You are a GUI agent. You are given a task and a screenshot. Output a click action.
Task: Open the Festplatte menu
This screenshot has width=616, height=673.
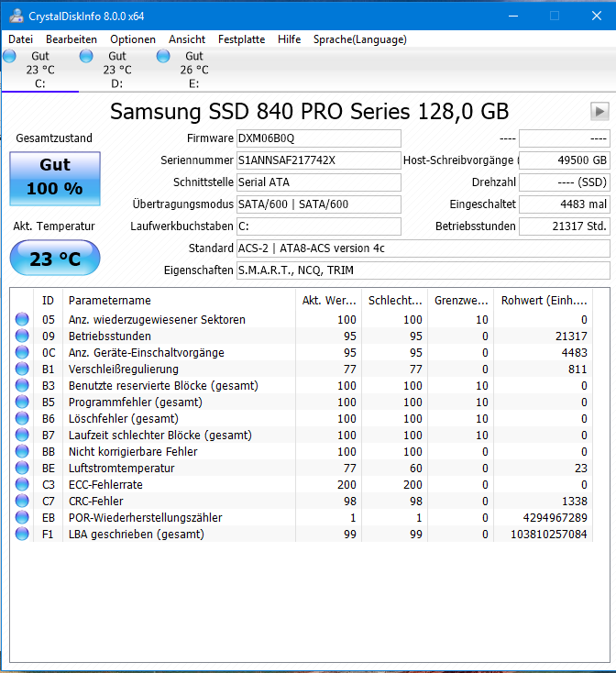pos(241,39)
